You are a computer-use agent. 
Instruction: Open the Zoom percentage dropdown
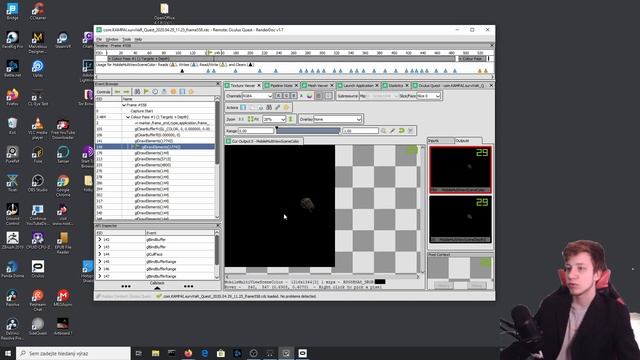[x=274, y=119]
